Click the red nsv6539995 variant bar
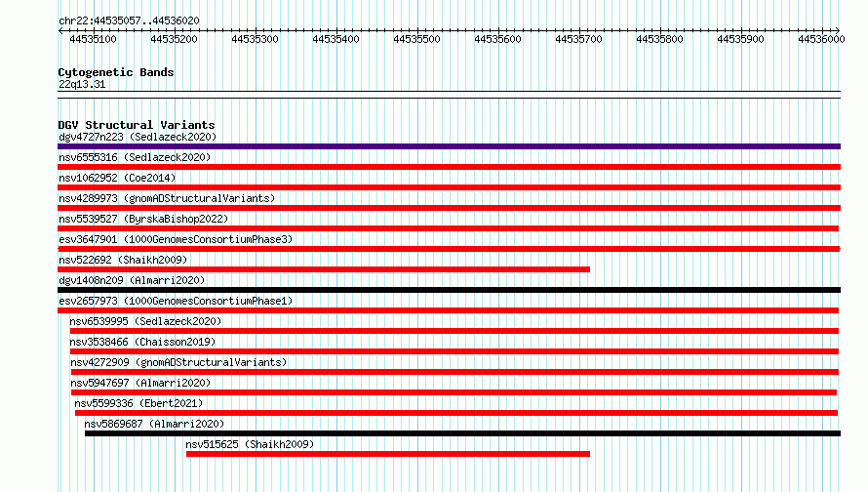 click(x=454, y=331)
